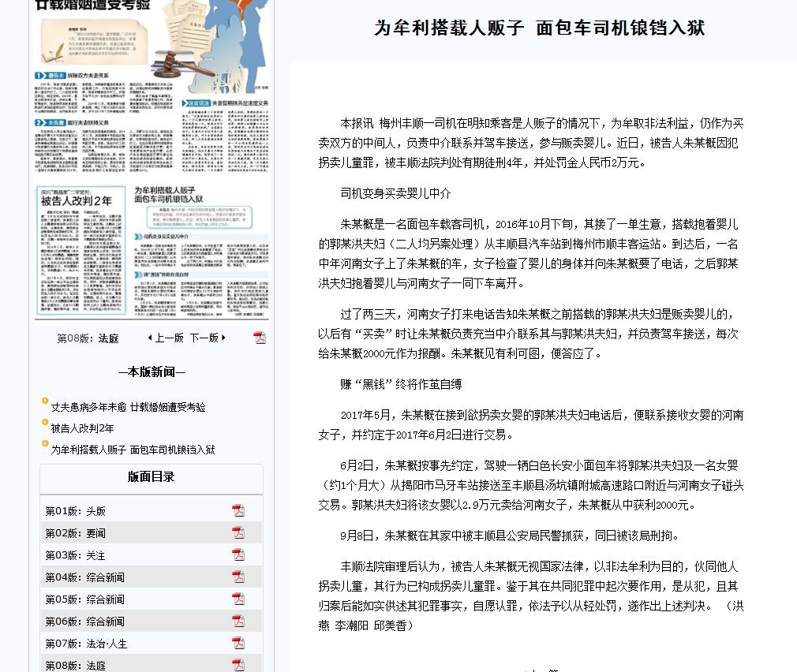
Task: Download PDF for 第07版: 法治·人生
Action: point(238,643)
